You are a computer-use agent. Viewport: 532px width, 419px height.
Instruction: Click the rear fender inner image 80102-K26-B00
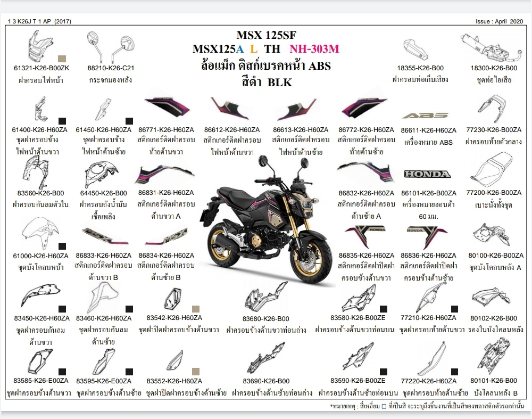[491, 298]
